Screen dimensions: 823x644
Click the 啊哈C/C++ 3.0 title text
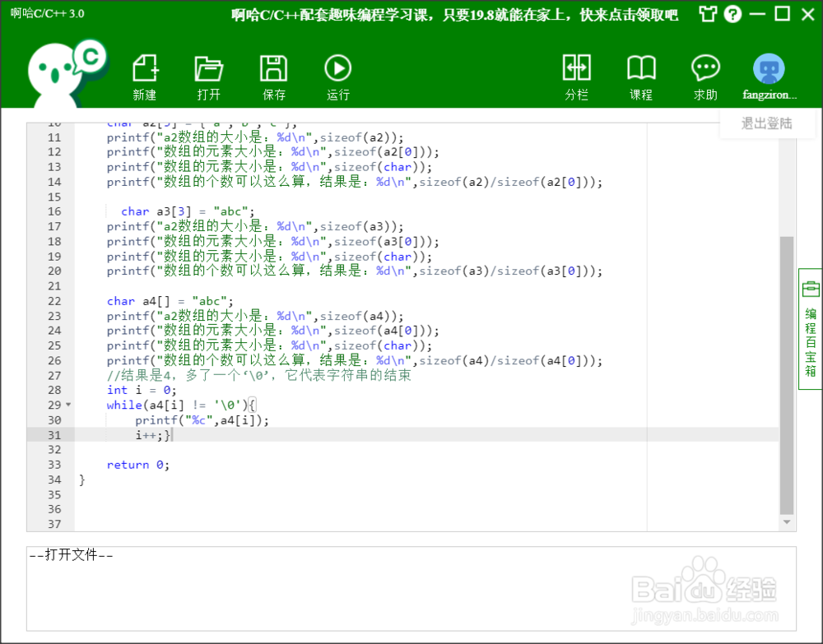click(47, 13)
